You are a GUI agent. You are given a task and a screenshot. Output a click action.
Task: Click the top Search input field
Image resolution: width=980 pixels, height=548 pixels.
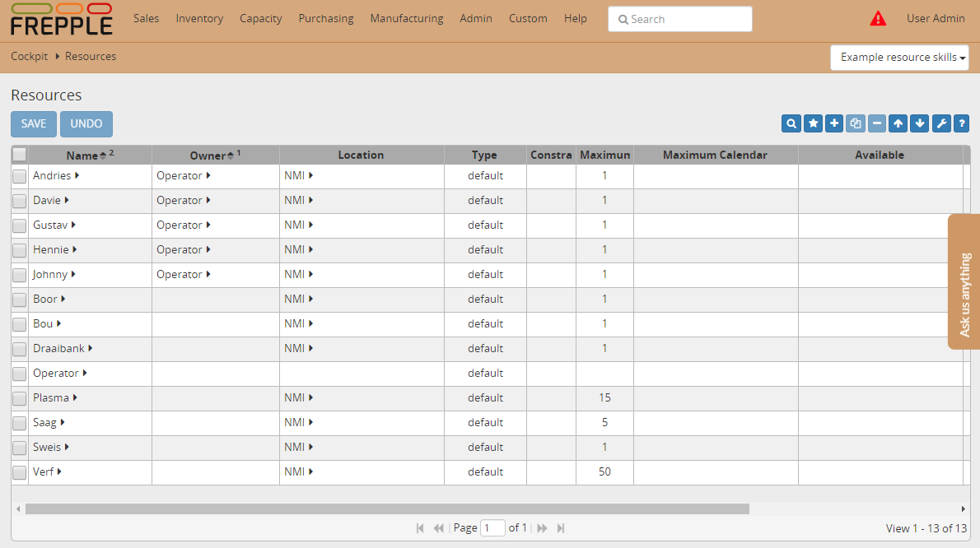click(680, 19)
